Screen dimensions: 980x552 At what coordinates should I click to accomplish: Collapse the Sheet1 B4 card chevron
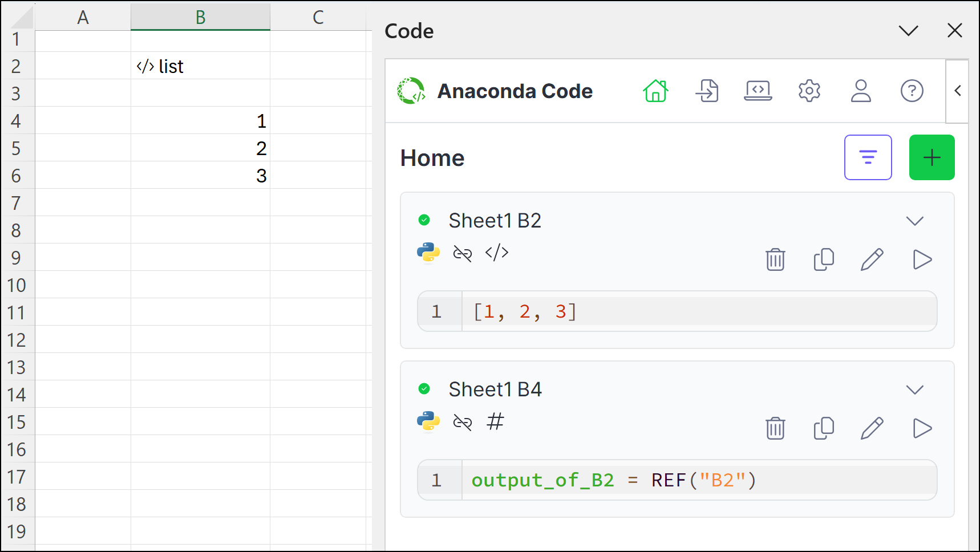click(915, 389)
